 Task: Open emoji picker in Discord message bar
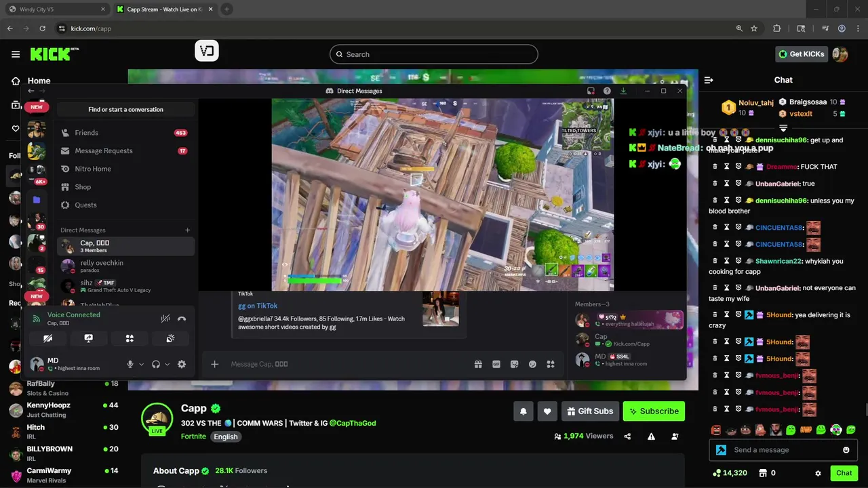tap(532, 364)
